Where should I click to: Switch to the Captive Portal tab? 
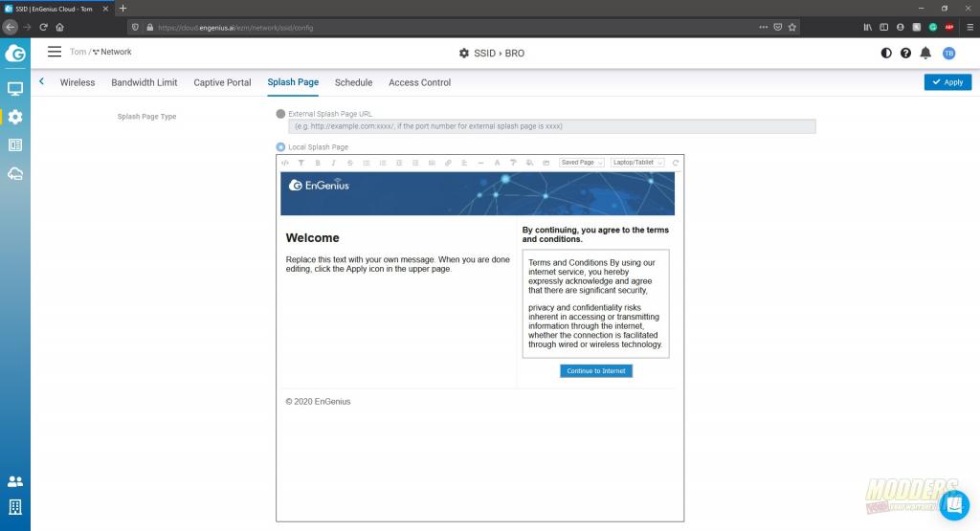222,82
